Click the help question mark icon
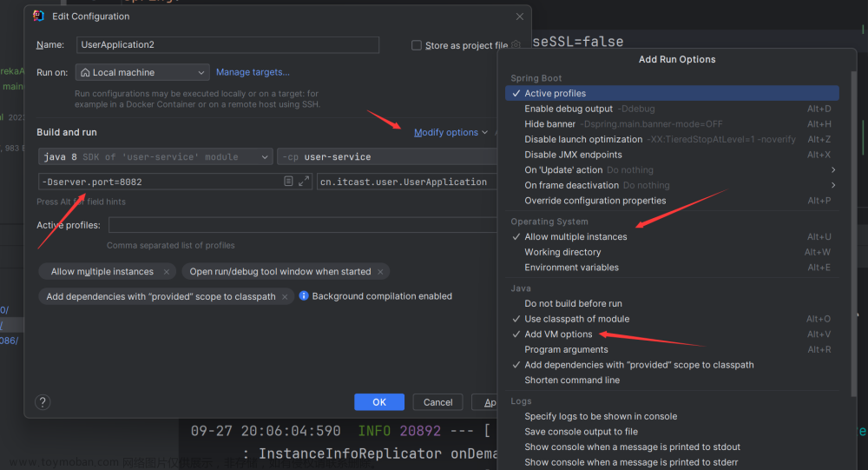The width and height of the screenshot is (868, 470). coord(43,402)
